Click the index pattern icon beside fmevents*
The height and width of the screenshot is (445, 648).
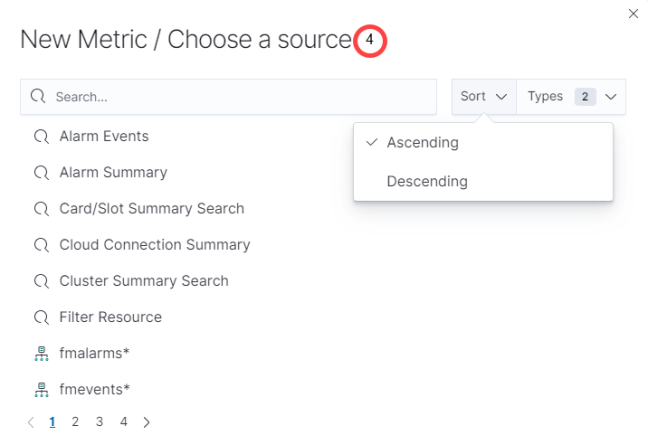coord(41,389)
